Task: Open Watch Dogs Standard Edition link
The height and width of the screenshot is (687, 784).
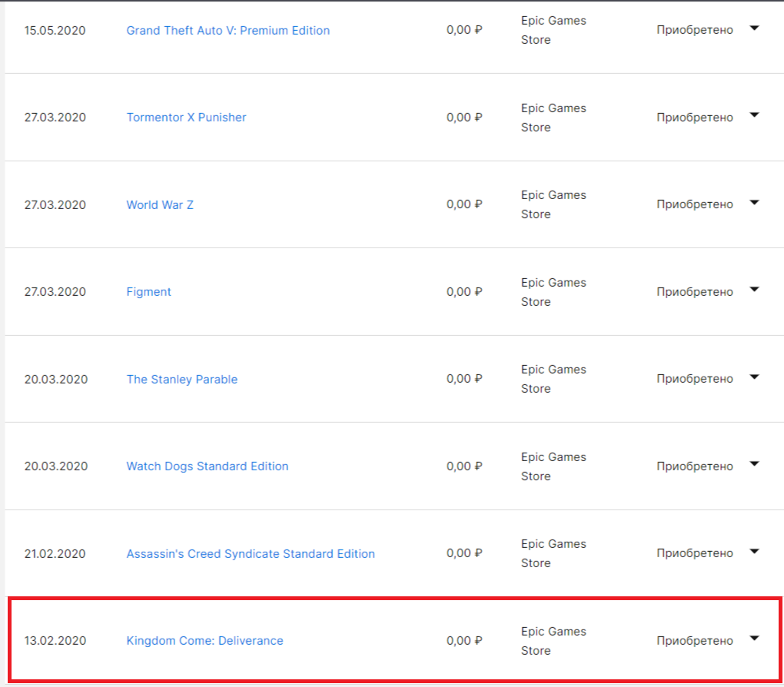Action: pos(208,466)
